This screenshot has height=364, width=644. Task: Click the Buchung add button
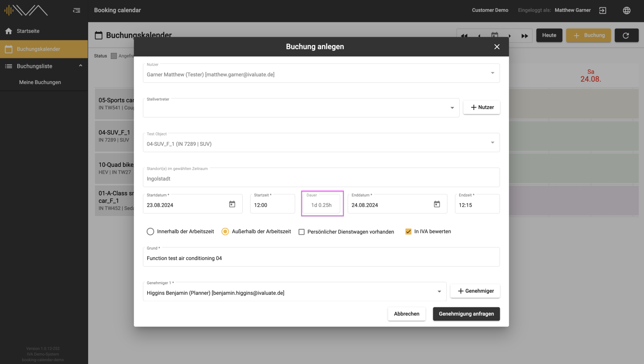pos(588,35)
